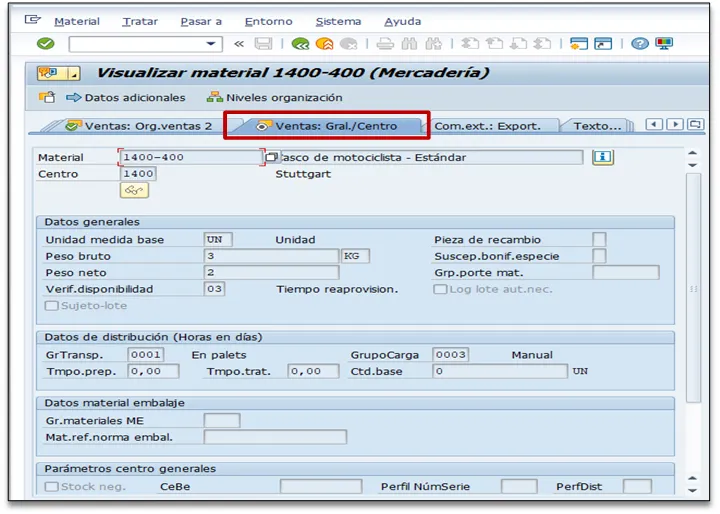
Task: Click the select views icon left of Datos adicionales
Action: click(x=47, y=97)
